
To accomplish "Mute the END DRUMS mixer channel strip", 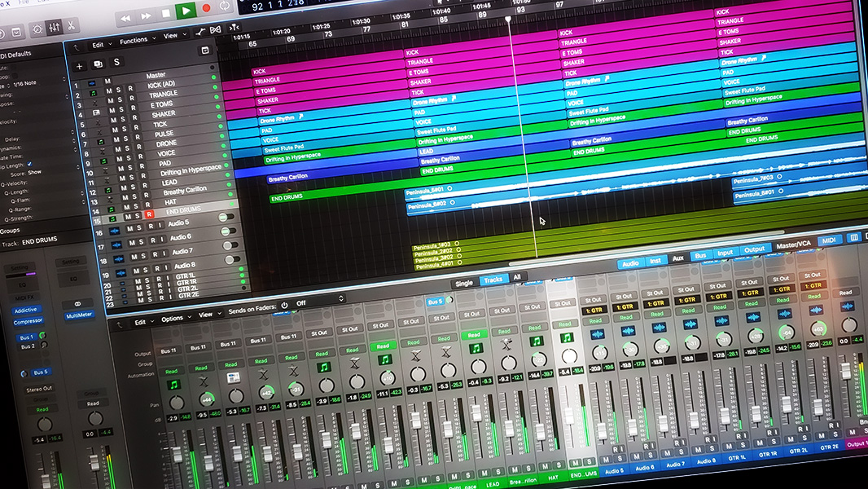I will pos(575,462).
